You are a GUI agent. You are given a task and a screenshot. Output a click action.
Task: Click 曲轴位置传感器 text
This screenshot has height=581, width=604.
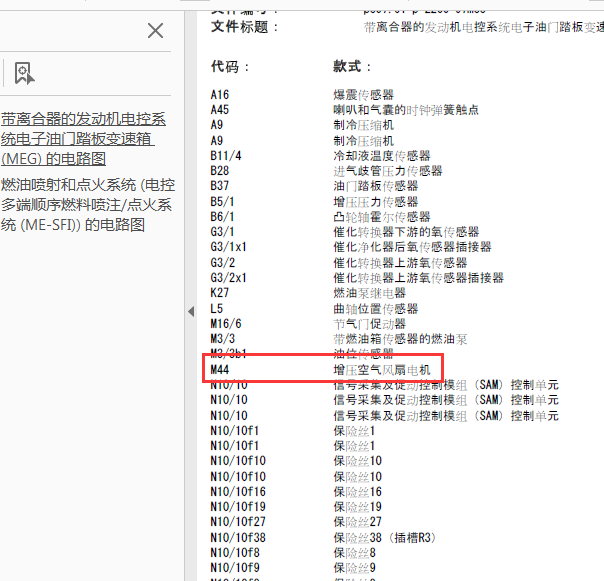coord(376,308)
